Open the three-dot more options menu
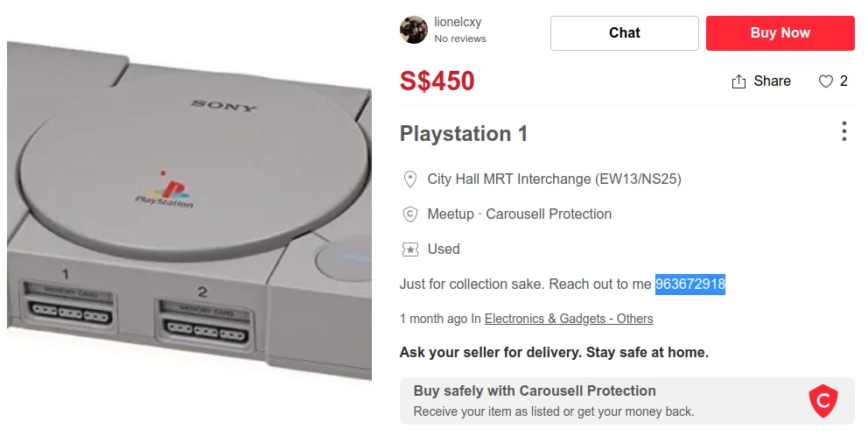This screenshot has height=443, width=868. click(x=843, y=132)
